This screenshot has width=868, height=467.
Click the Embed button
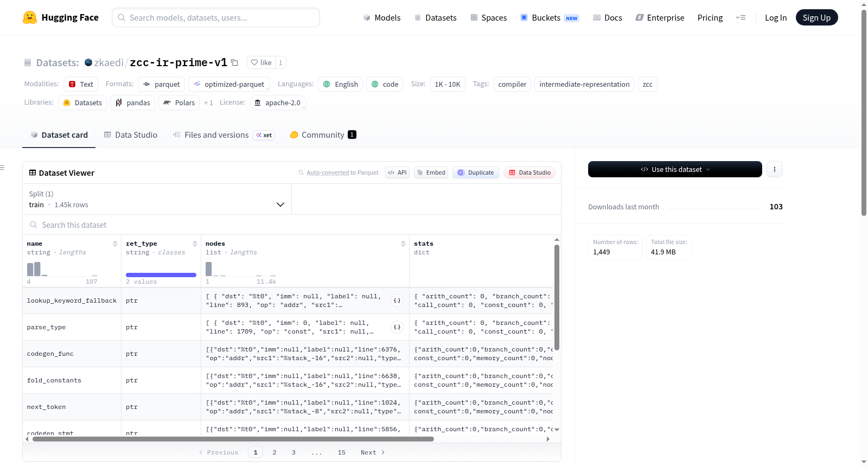coord(431,172)
